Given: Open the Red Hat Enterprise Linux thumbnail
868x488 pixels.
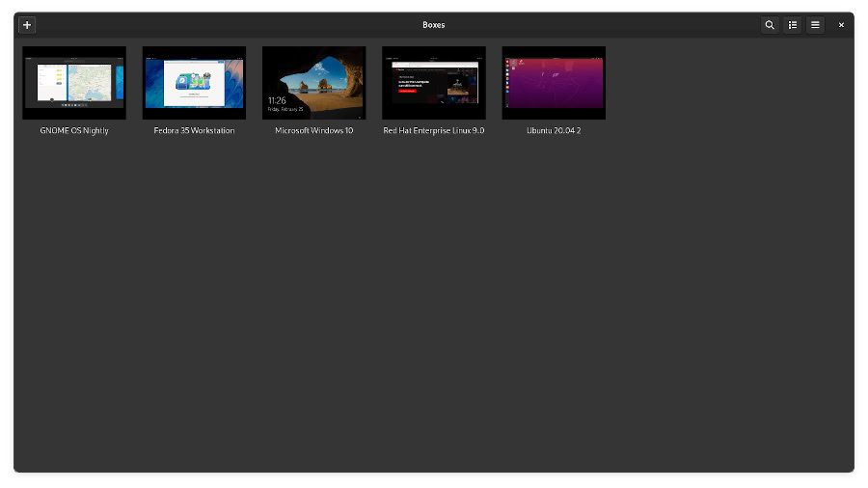Looking at the screenshot, I should click(x=434, y=83).
